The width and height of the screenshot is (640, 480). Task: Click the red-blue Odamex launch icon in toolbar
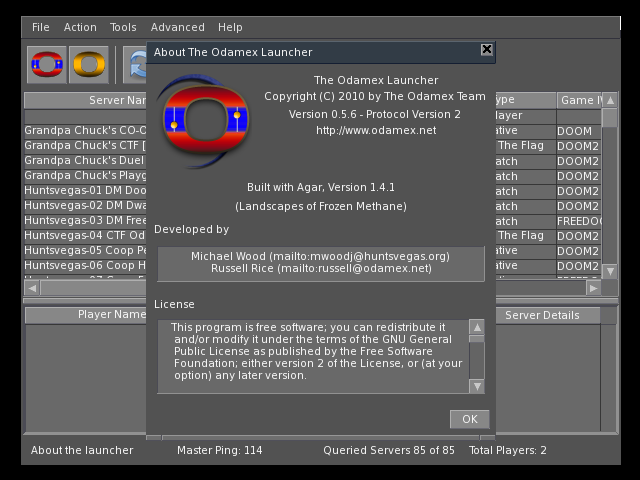[x=47, y=64]
